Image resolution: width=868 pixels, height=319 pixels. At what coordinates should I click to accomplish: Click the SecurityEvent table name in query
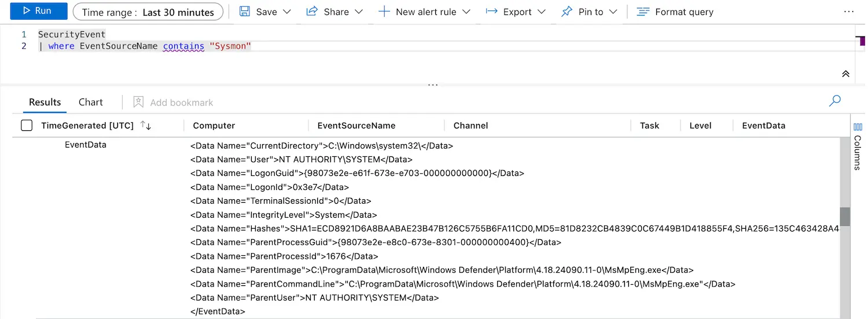[x=72, y=34]
